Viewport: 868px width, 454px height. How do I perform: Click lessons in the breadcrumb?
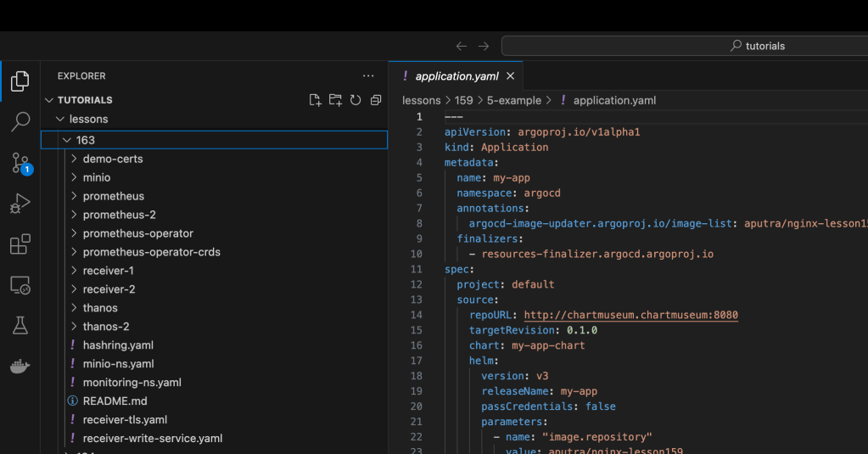421,100
